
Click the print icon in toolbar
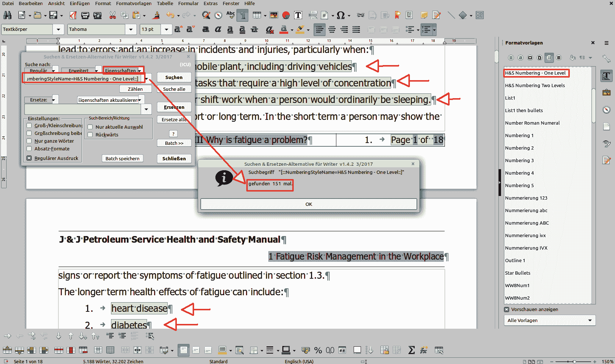tap(85, 15)
